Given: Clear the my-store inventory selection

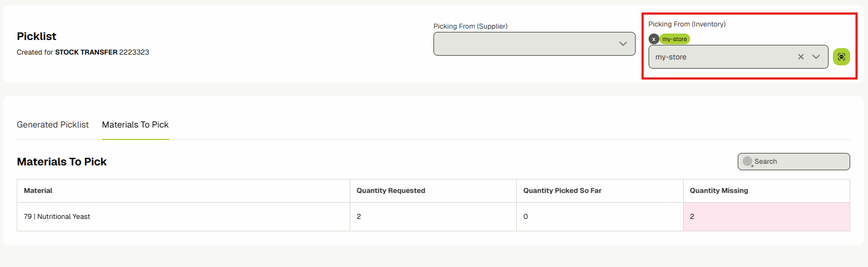Looking at the screenshot, I should [801, 57].
